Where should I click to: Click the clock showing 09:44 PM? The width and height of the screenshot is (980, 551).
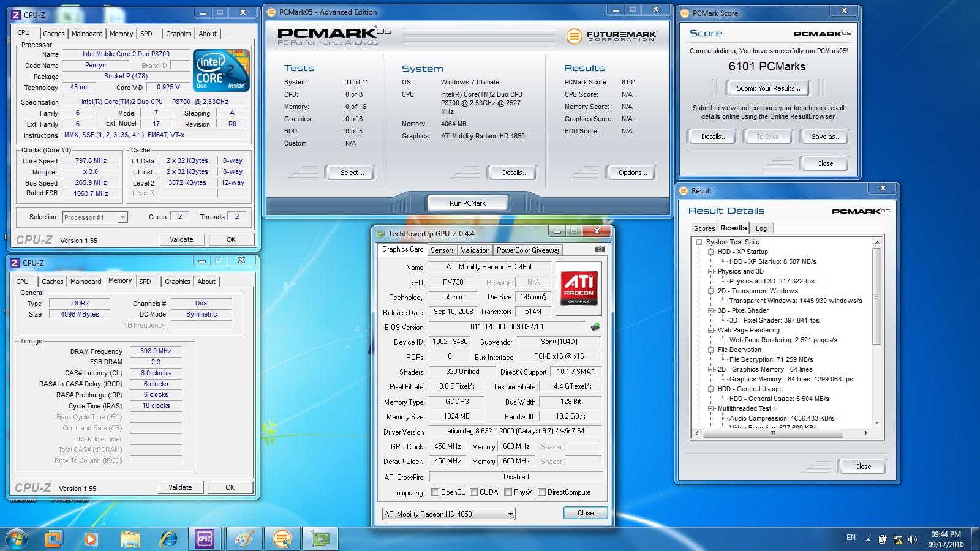click(946, 534)
